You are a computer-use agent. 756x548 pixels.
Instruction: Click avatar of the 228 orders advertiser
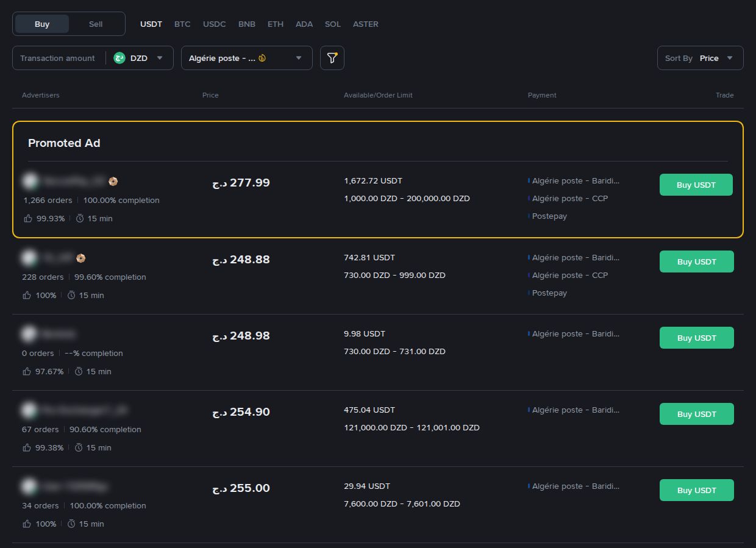point(29,258)
